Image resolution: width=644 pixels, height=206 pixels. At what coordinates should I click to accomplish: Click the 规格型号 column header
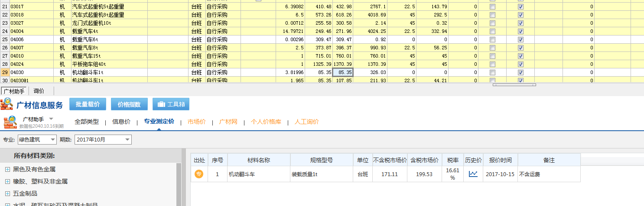321,160
